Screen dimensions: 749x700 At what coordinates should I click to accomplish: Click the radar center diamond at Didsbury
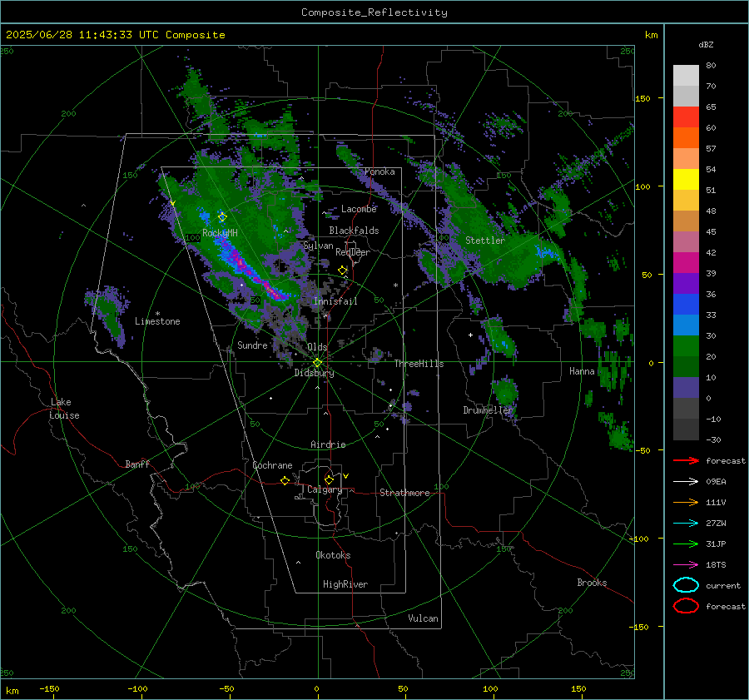click(317, 363)
